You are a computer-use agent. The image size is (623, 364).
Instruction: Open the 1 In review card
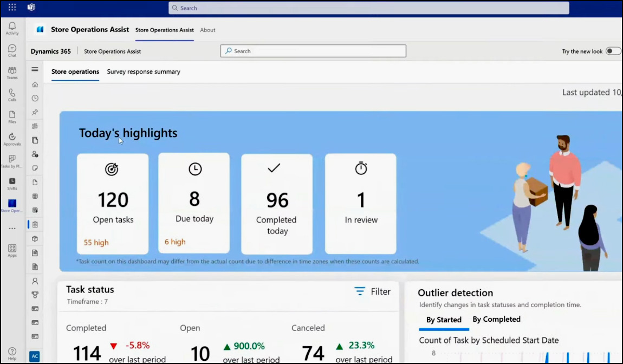[361, 204]
